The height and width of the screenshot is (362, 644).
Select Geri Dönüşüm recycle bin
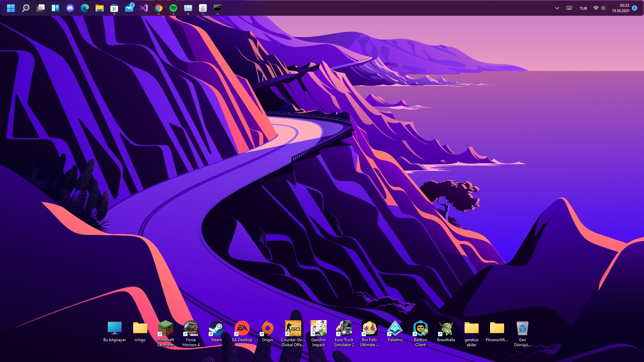click(x=522, y=334)
